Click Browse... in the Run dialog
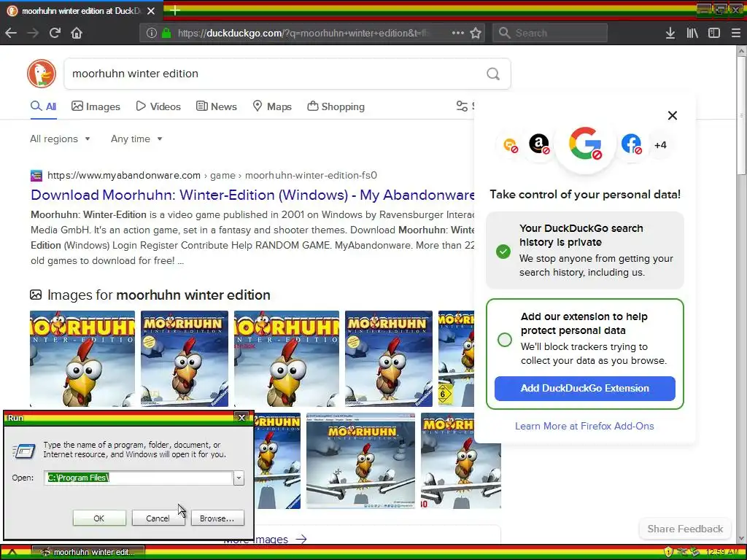Image resolution: width=747 pixels, height=560 pixels. [217, 518]
